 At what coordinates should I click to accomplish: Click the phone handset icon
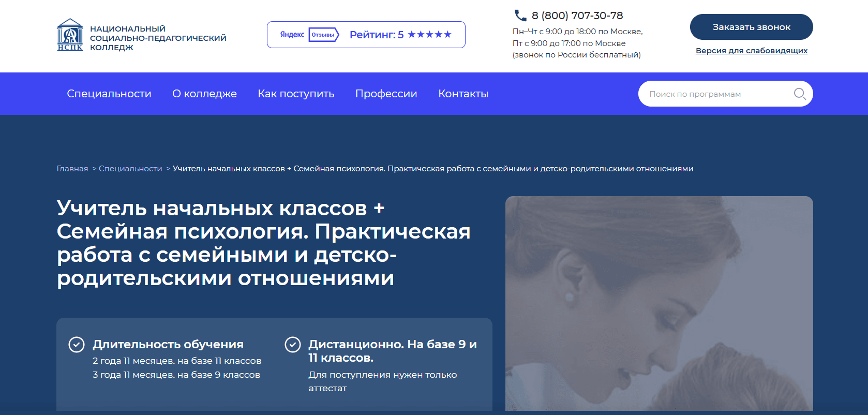pos(520,16)
